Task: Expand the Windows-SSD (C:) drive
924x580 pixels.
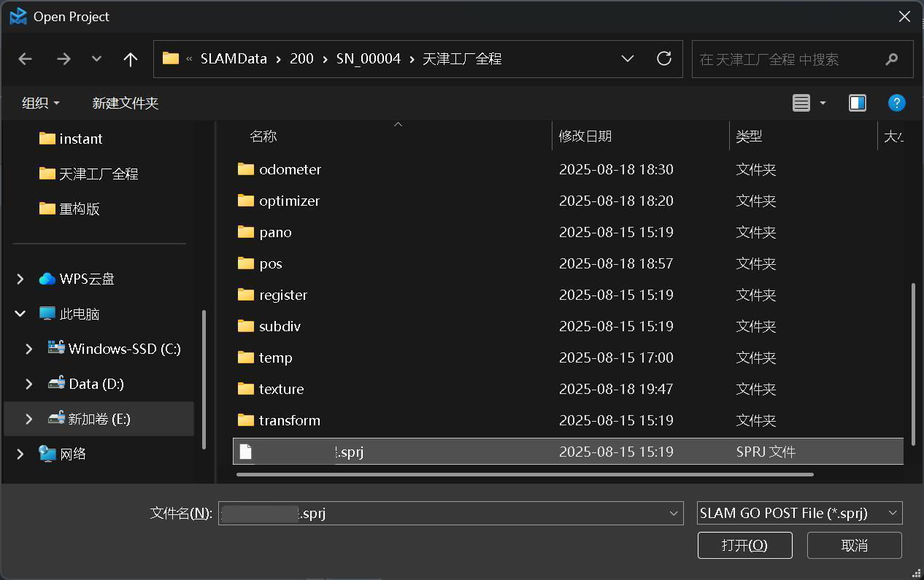Action: [29, 349]
